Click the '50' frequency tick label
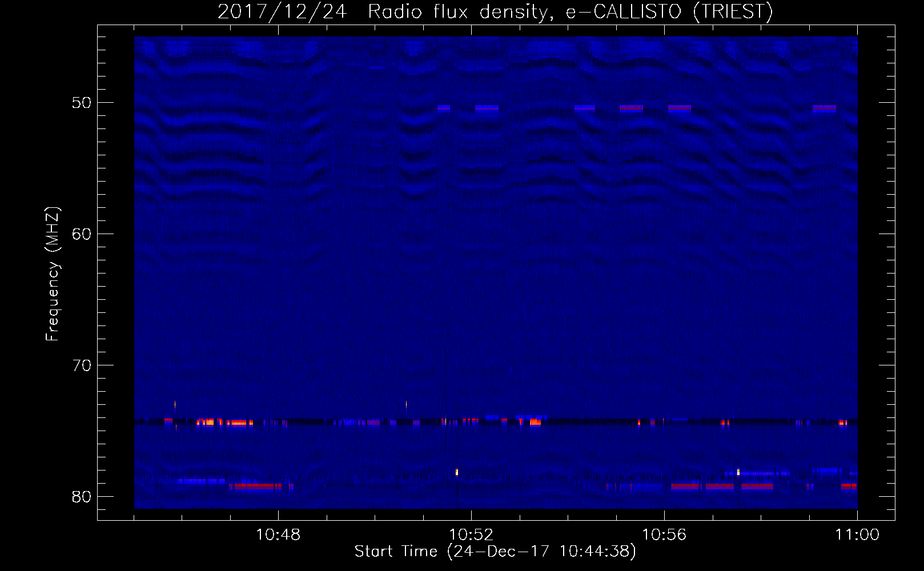This screenshot has height=571, width=924. [82, 103]
